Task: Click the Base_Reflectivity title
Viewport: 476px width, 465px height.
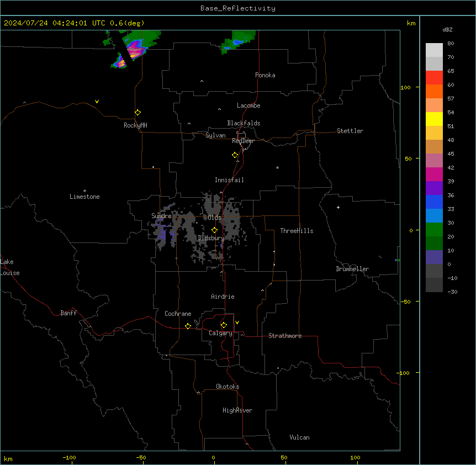Action: tap(238, 8)
